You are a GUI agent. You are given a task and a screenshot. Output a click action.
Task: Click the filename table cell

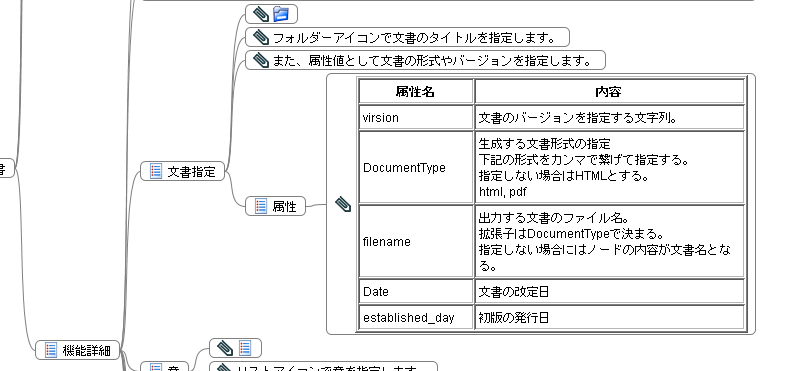[x=416, y=241]
